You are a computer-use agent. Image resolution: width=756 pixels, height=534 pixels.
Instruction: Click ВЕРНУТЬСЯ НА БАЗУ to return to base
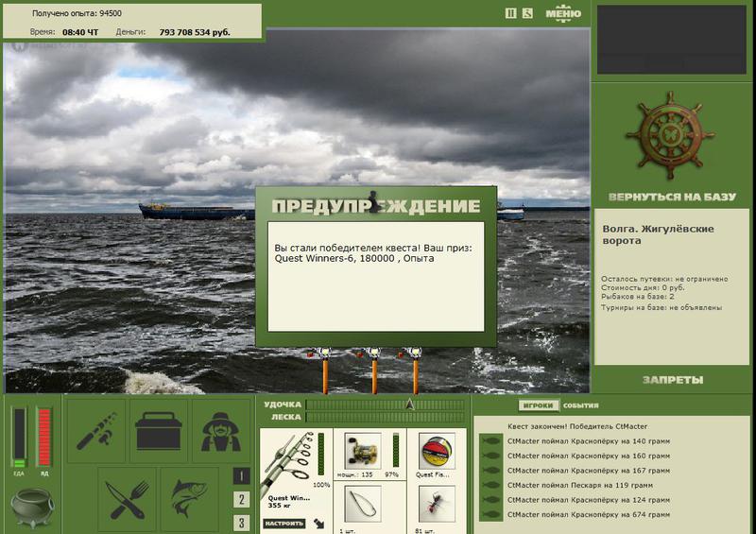tap(672, 197)
